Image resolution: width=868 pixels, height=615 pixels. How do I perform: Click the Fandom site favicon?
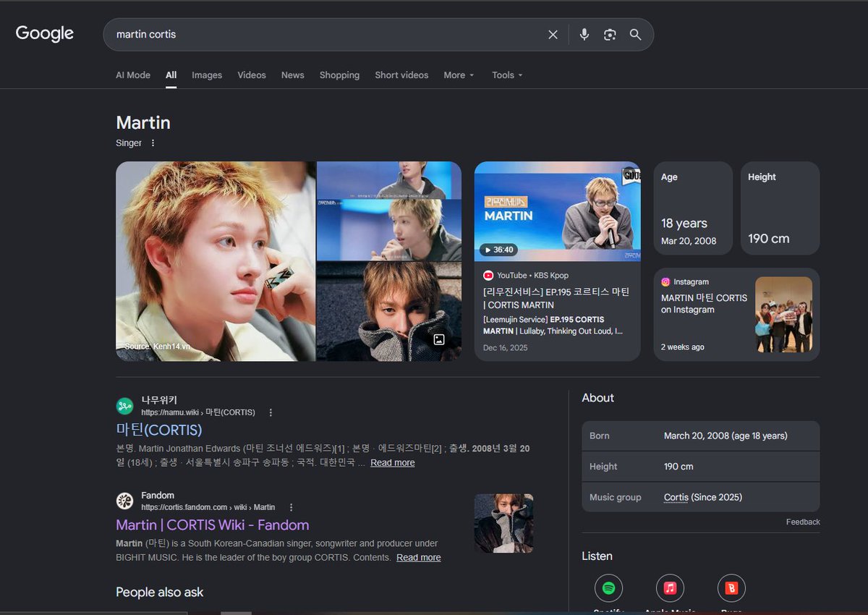coord(125,501)
